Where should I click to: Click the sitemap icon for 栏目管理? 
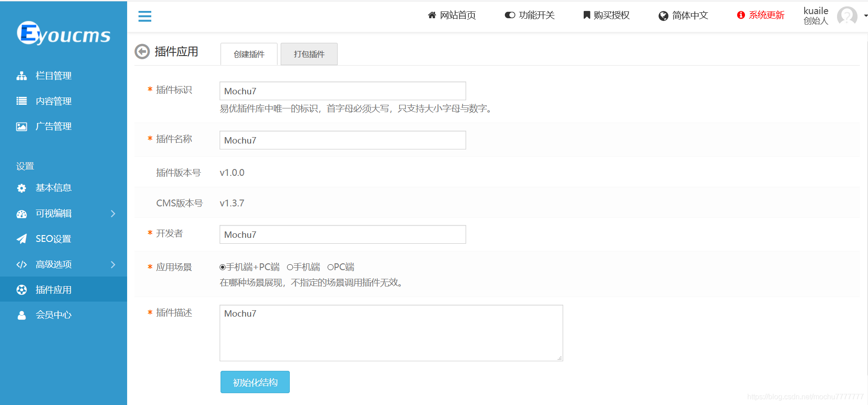pos(21,76)
